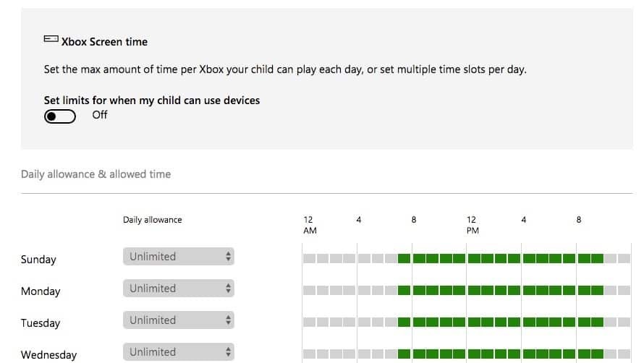Select Sunday's first green time block
The width and height of the screenshot is (644, 363).
coord(404,258)
